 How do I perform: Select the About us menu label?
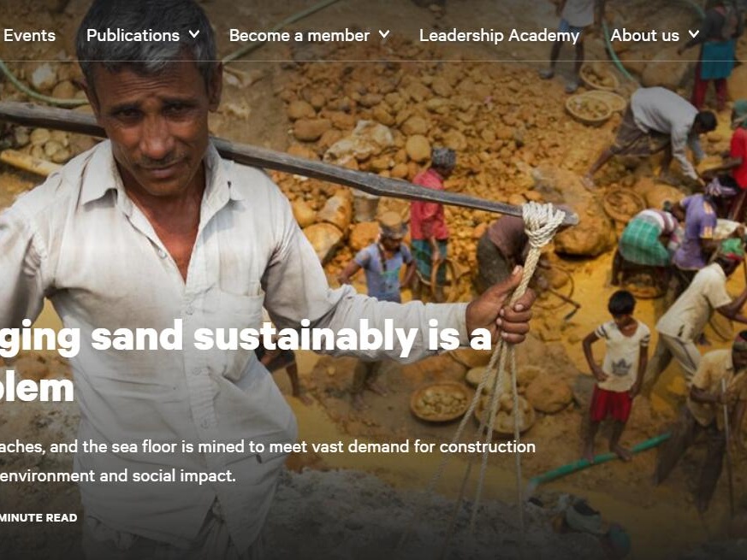(x=644, y=35)
